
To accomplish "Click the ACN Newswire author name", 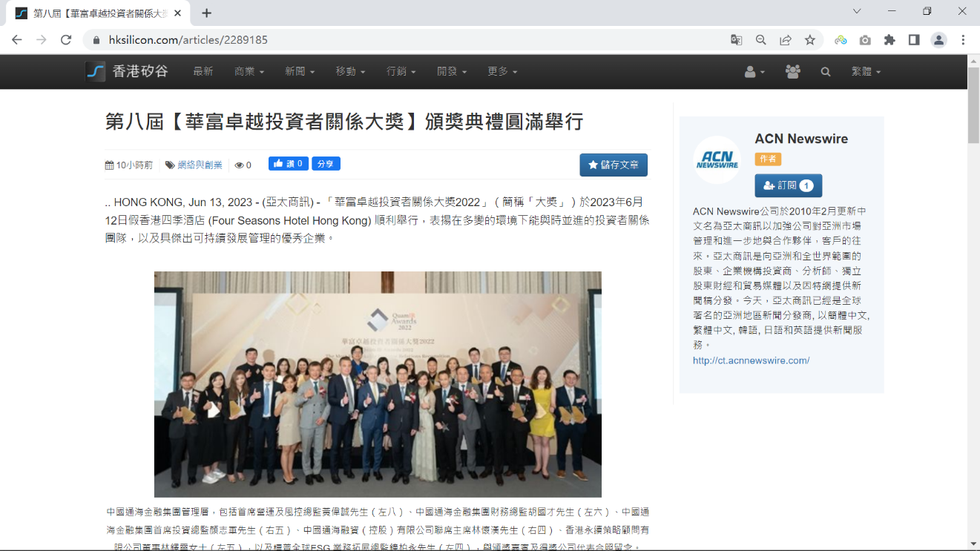I will (x=801, y=139).
